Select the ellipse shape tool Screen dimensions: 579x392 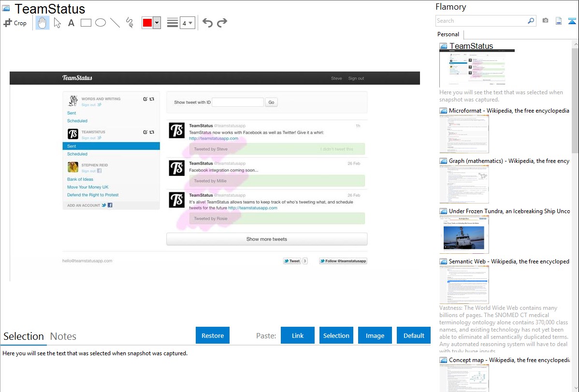(101, 23)
